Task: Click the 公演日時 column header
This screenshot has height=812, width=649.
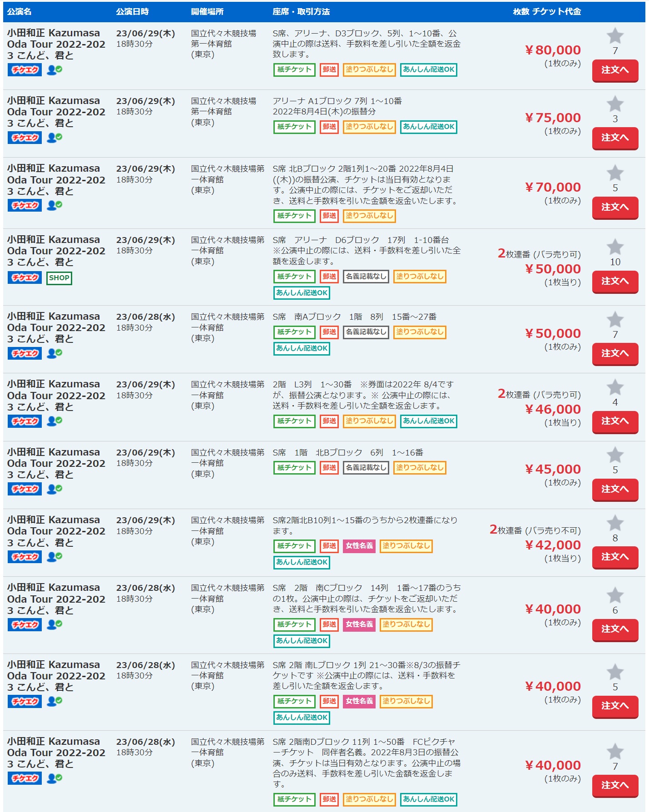Action: 132,12
